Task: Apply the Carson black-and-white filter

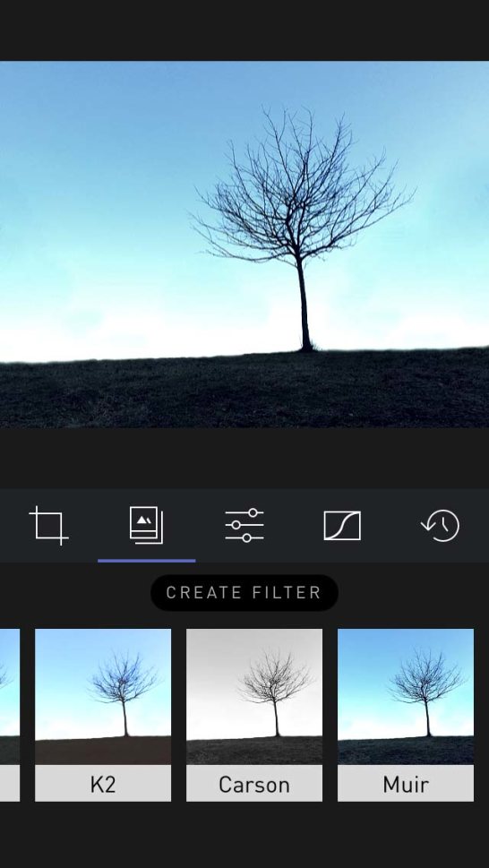Action: 254,696
